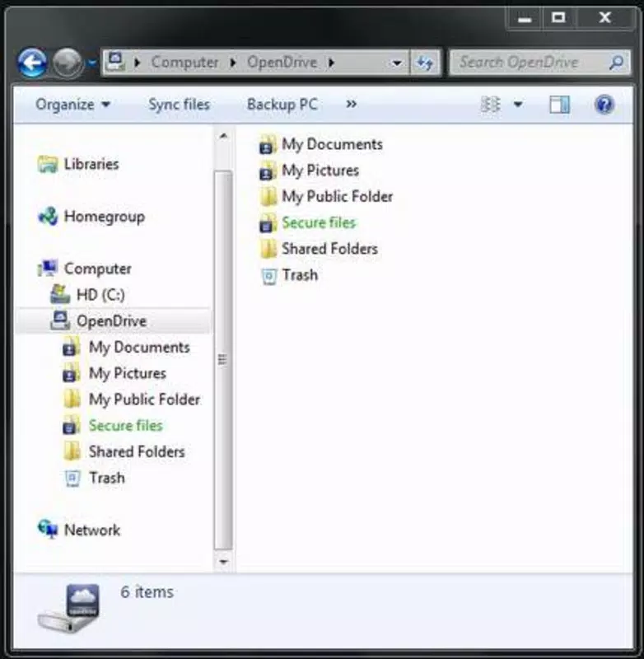Select My Documents in file list
The height and width of the screenshot is (659, 644).
pos(332,145)
